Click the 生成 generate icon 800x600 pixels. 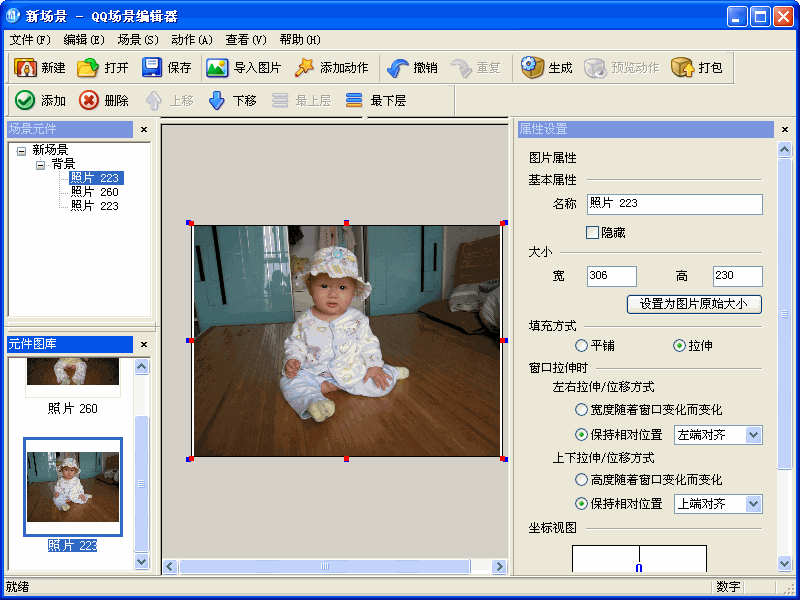point(532,68)
